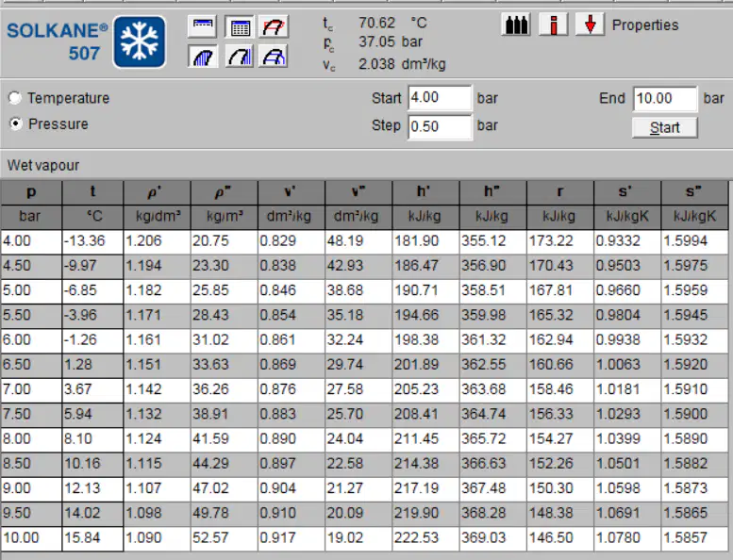Click the refrigerant bottles icon
This screenshot has width=733, height=560.
pyautogui.click(x=516, y=25)
